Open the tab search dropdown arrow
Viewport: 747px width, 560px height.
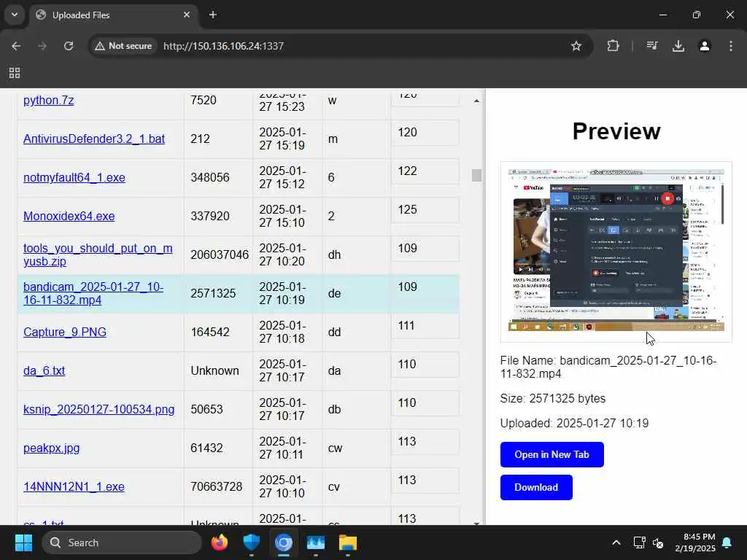[15, 15]
